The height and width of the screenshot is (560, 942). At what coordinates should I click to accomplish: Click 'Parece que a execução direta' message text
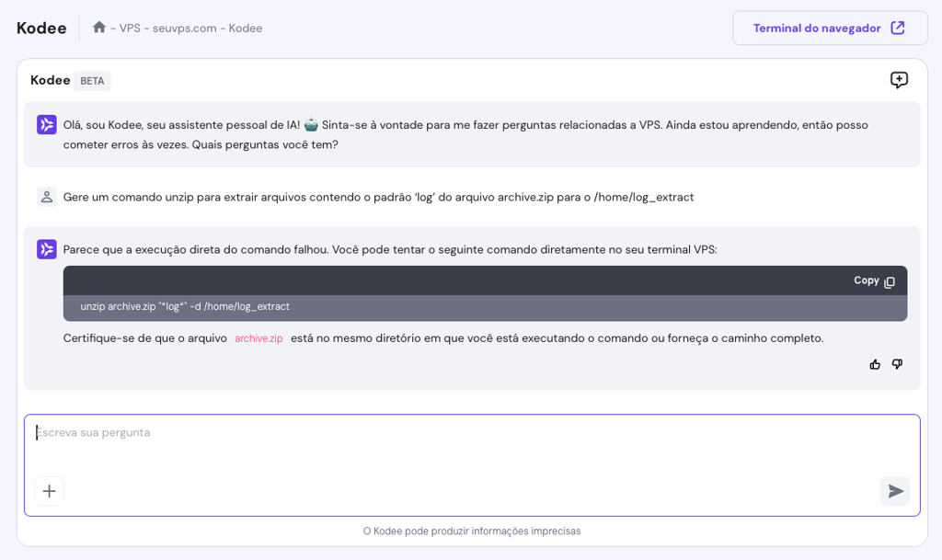point(390,250)
